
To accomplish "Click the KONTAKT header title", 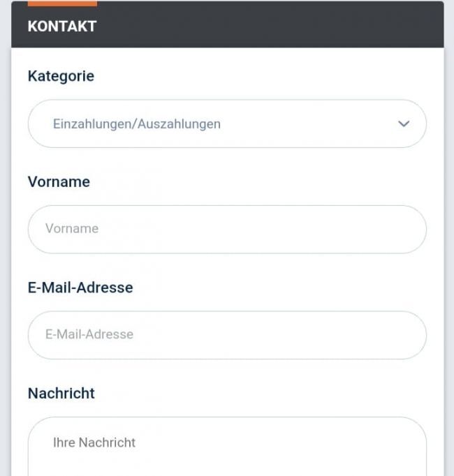I will pyautogui.click(x=62, y=27).
